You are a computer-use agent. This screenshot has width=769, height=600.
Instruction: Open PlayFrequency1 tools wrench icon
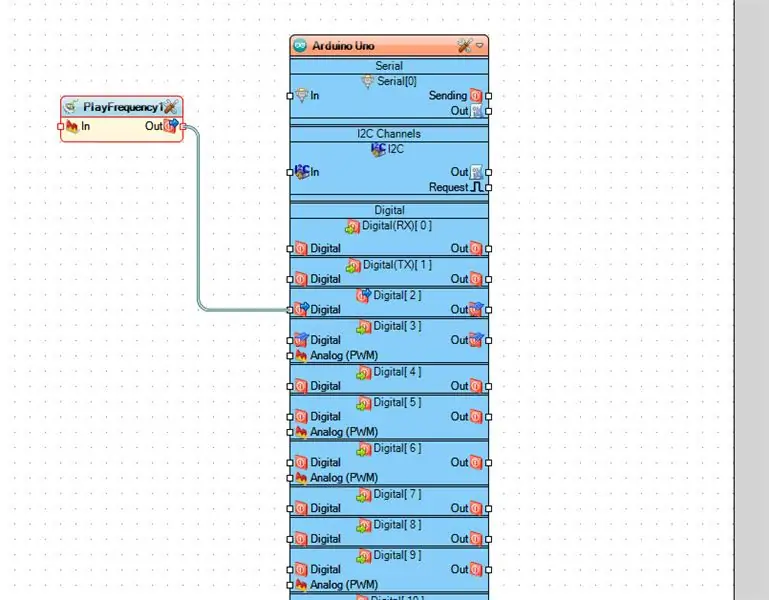[171, 106]
